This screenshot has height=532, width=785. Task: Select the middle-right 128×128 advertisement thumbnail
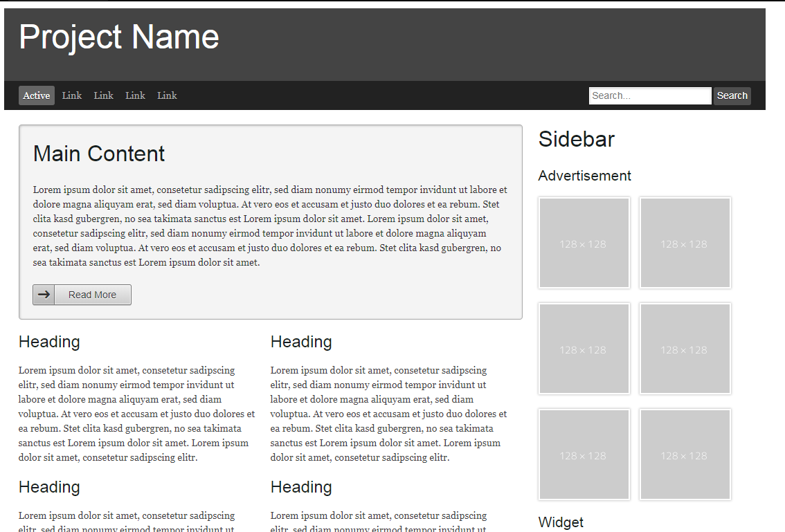[x=685, y=349]
